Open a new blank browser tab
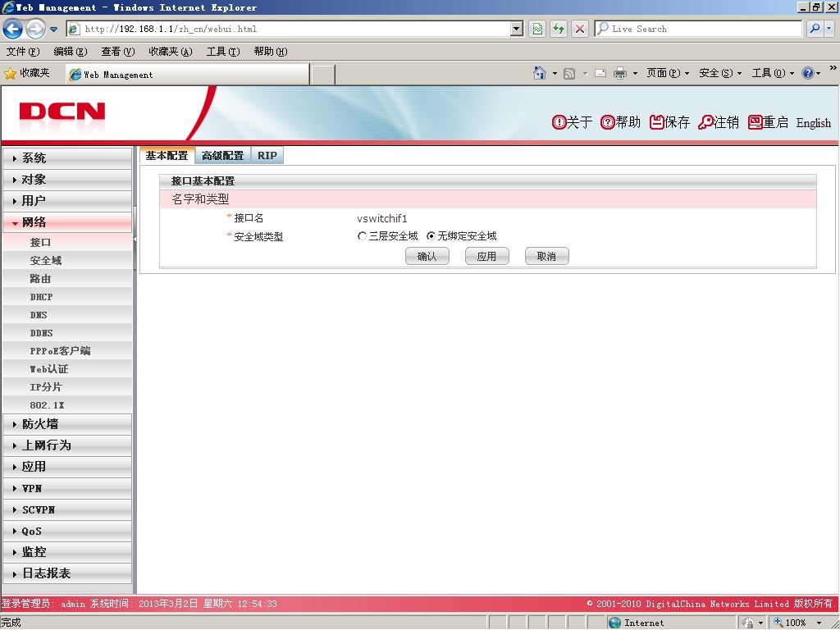The width and height of the screenshot is (840, 630). point(322,75)
